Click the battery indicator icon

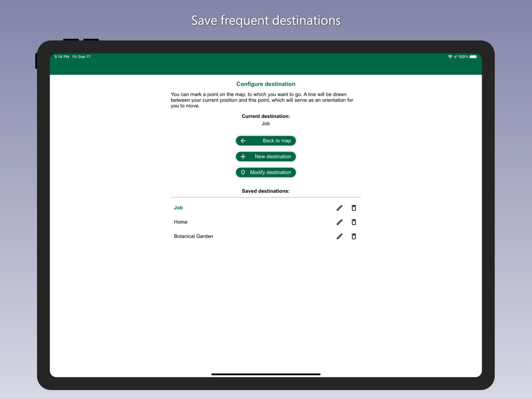point(473,57)
